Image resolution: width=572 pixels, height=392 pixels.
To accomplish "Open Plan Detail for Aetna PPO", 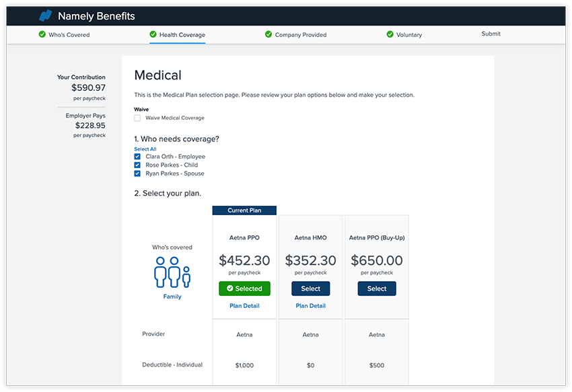I will click(244, 305).
